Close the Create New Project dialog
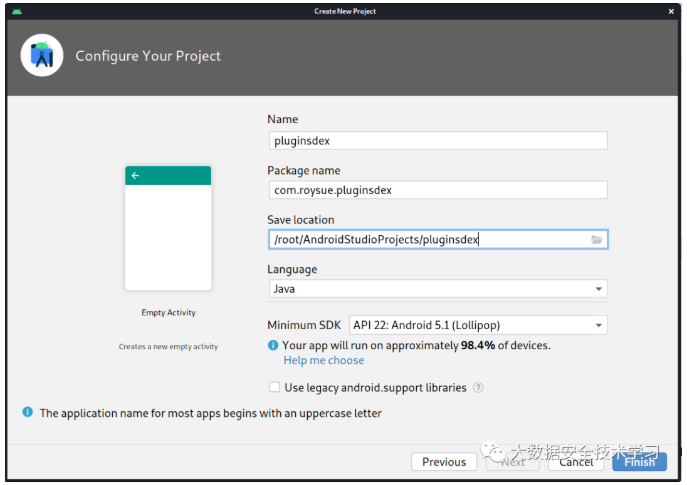Viewport: 687px width, 485px height. [x=670, y=11]
